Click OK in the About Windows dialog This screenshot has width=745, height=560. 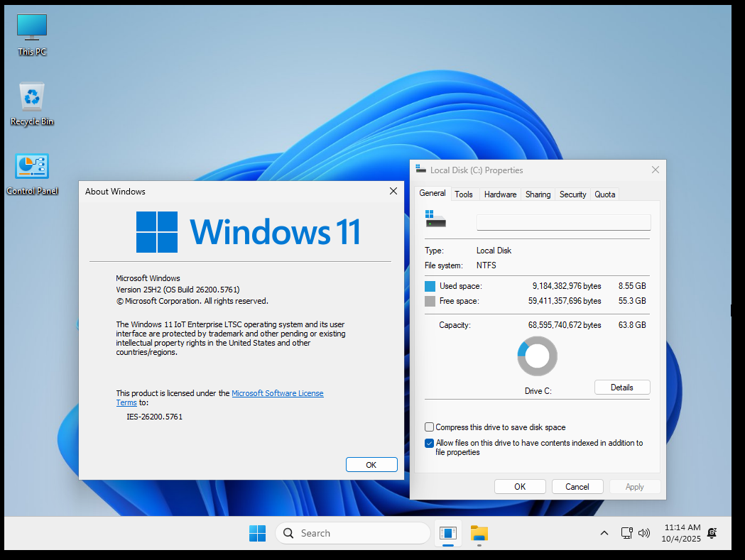click(x=371, y=464)
